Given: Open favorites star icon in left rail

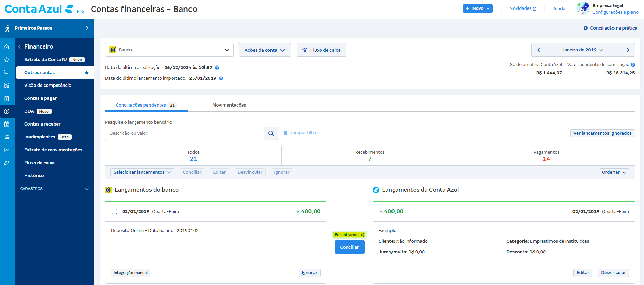Looking at the screenshot, I should tap(7, 60).
